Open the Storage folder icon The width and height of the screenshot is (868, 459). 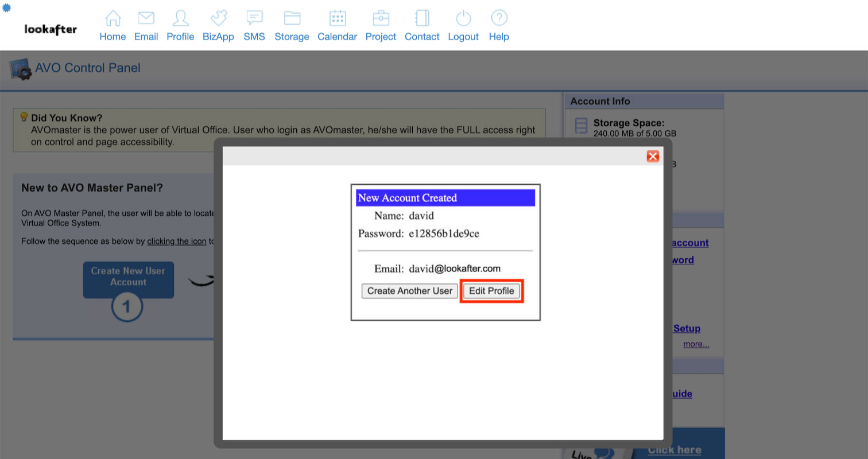coord(292,18)
